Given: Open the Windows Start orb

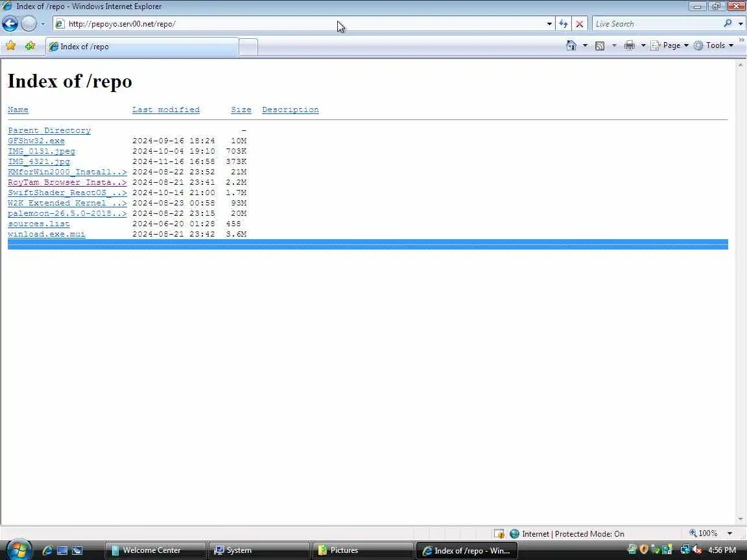Looking at the screenshot, I should tap(19, 550).
